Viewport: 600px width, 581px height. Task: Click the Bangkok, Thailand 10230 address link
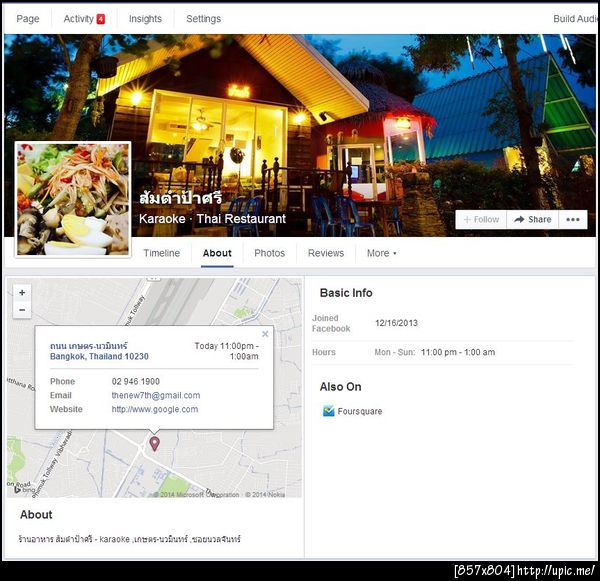click(99, 356)
